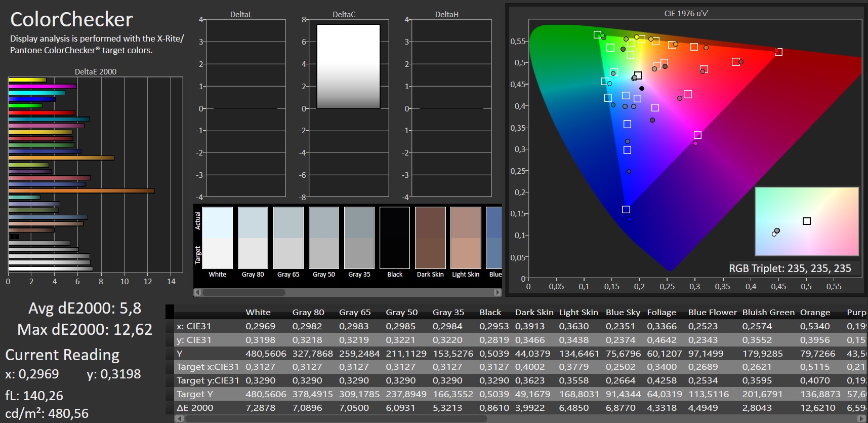Select the 'y: CIE31' row label
Image resolution: width=868 pixels, height=423 pixels.
(194, 340)
